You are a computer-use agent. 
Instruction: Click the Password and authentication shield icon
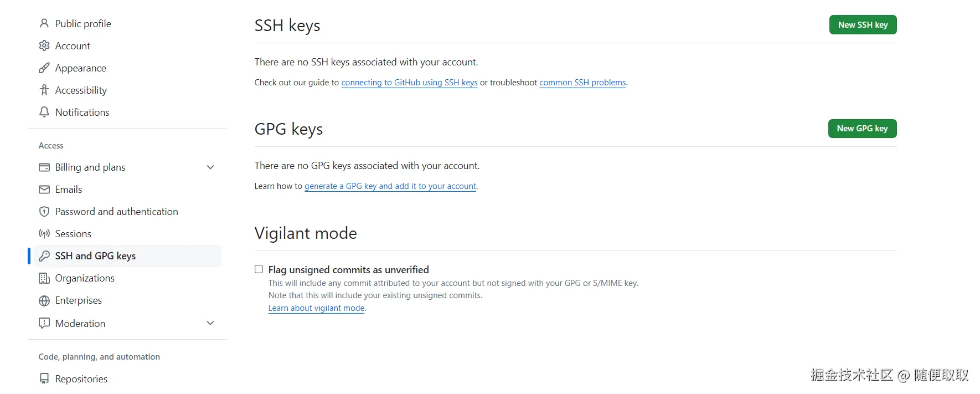(x=44, y=212)
